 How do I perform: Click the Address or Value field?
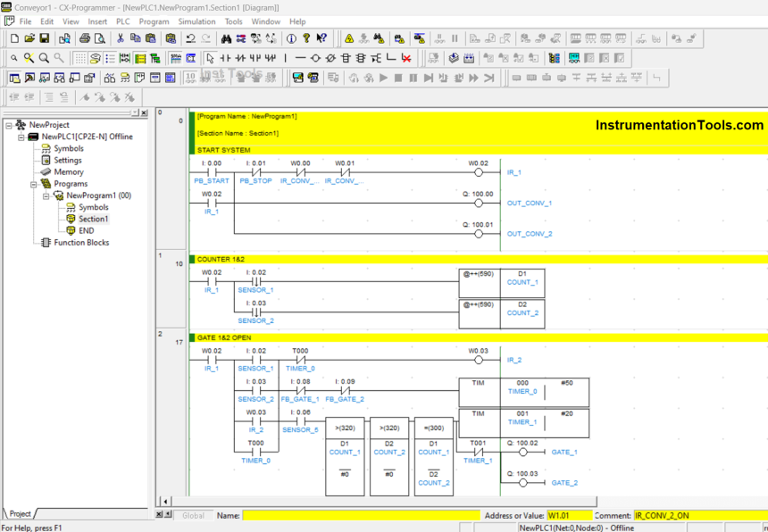pos(569,515)
